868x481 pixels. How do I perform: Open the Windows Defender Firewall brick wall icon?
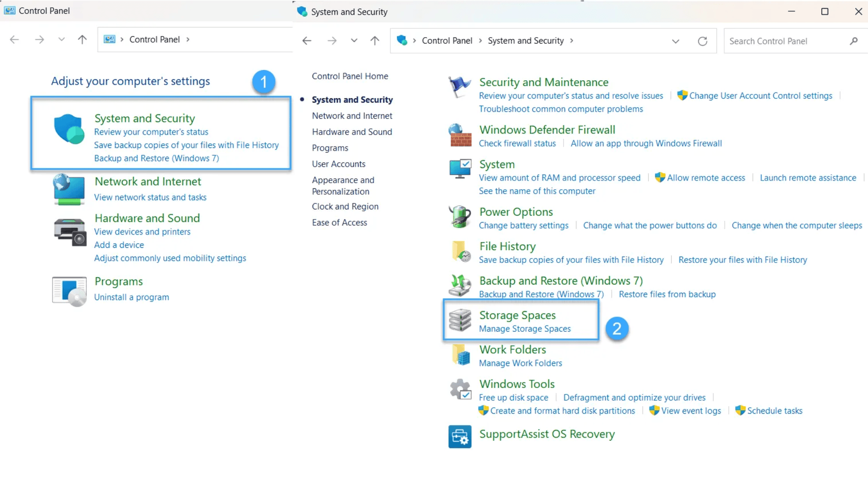pos(460,135)
